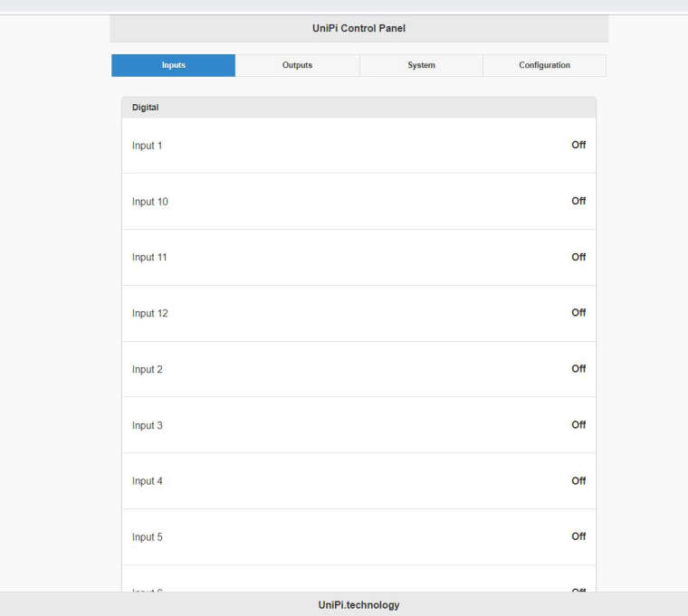This screenshot has height=616, width=688.
Task: Click the Off status of Input 2
Action: [578, 369]
